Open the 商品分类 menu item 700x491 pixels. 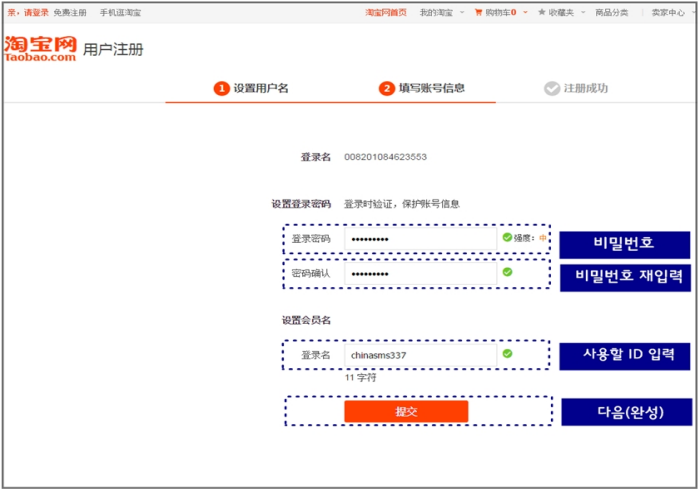tap(612, 12)
